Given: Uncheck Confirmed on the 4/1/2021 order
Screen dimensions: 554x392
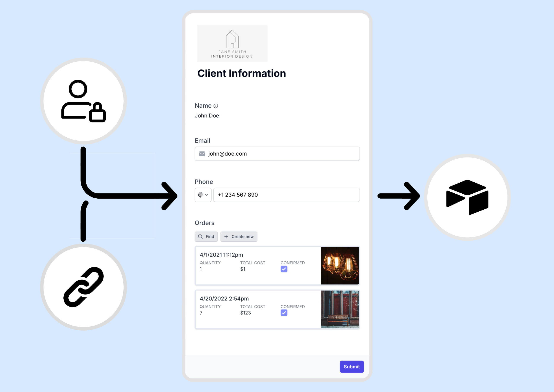Looking at the screenshot, I should (x=284, y=269).
